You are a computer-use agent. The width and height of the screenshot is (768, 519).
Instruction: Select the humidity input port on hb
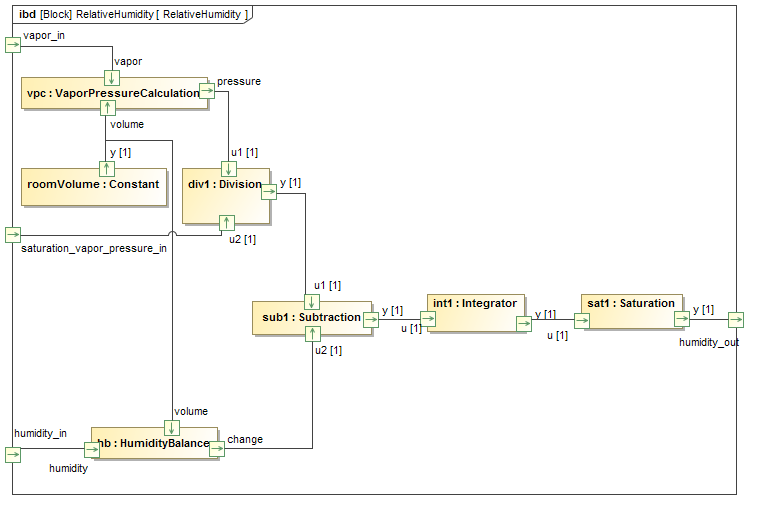click(x=92, y=450)
